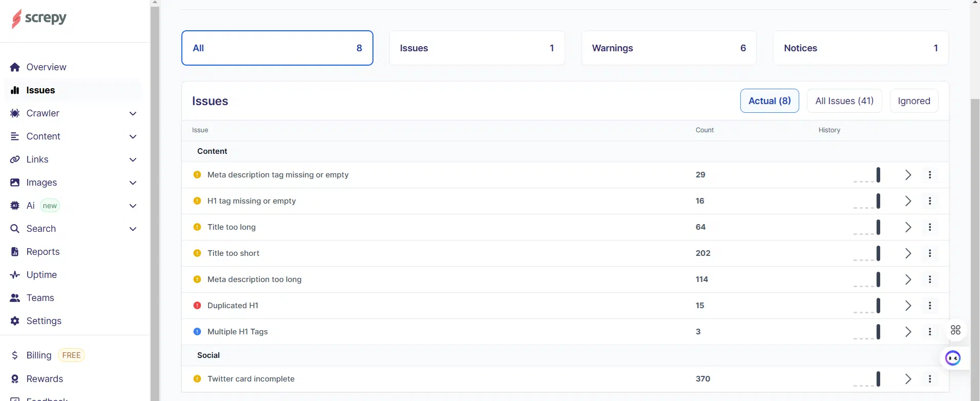The height and width of the screenshot is (401, 980).
Task: Expand the Search sidebar menu chevron
Action: [x=133, y=229]
